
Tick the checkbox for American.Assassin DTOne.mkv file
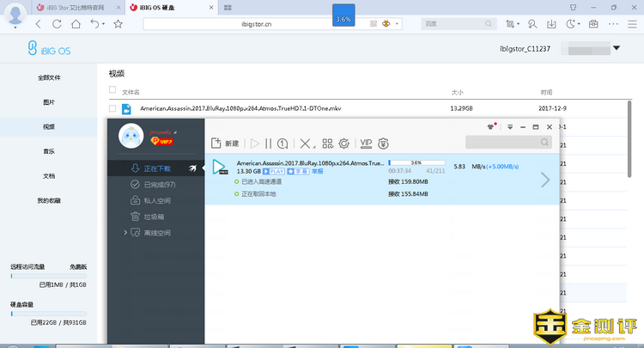coord(112,109)
